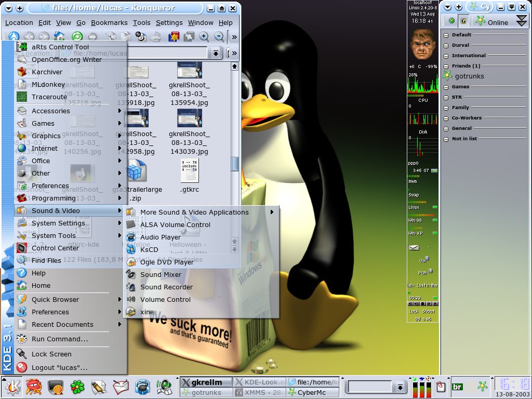This screenshot has height=399, width=532.
Task: Expand hidden Konqueror toolbar items chevron
Action: (x=234, y=37)
